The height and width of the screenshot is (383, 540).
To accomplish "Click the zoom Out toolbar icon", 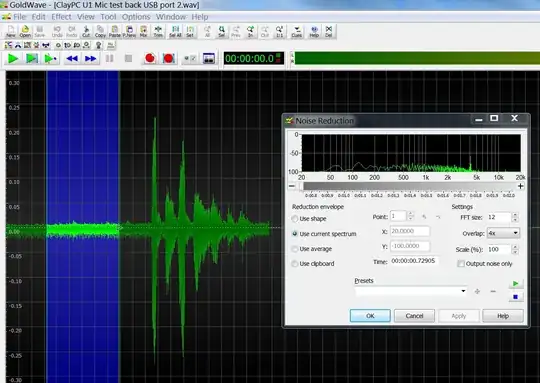I will [x=265, y=31].
